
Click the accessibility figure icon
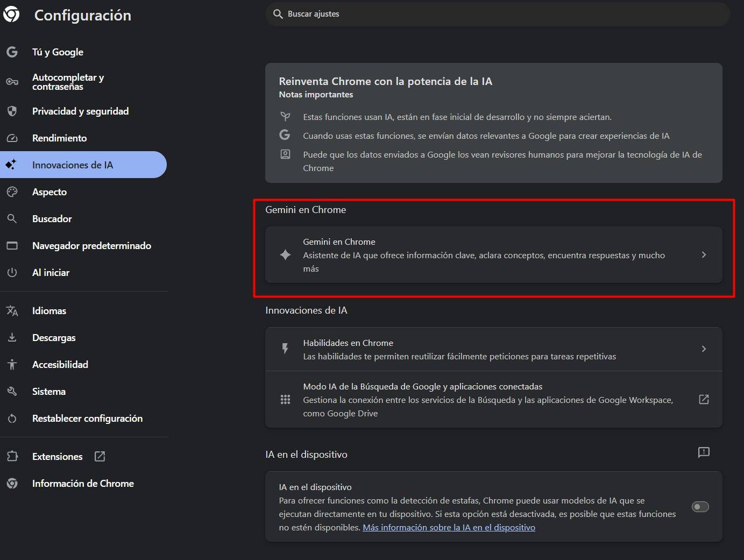click(x=12, y=365)
